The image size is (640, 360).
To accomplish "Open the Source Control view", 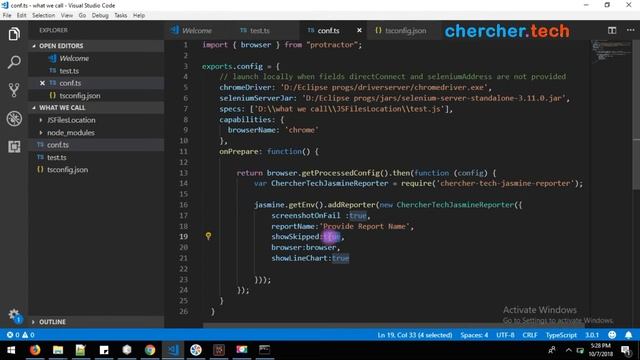I will (x=14, y=90).
